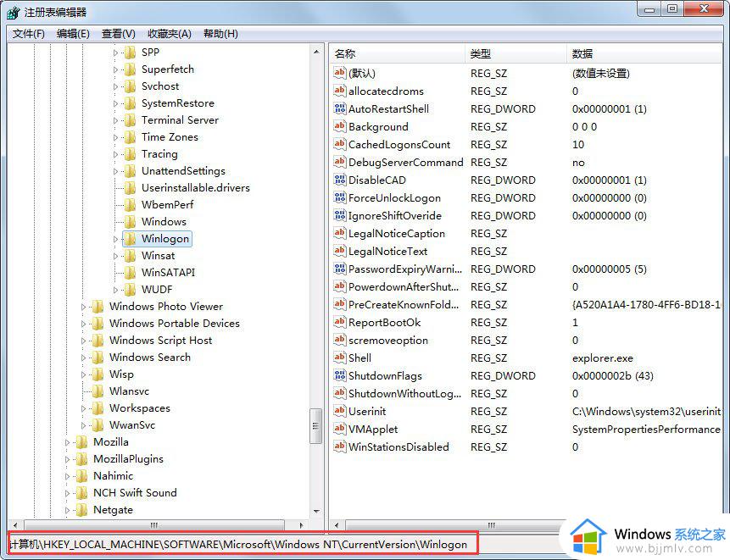Select the DebugServerCommand value name
Screen dimensions: 730x560
coord(405,163)
